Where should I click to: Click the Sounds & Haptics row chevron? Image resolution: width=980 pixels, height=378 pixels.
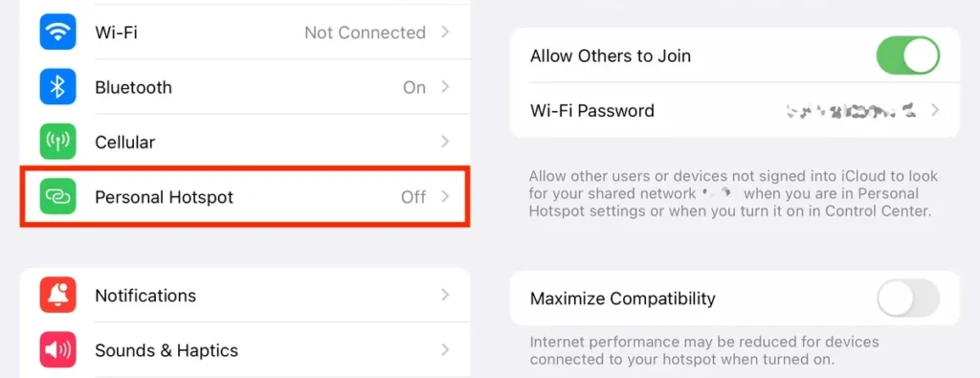[445, 350]
